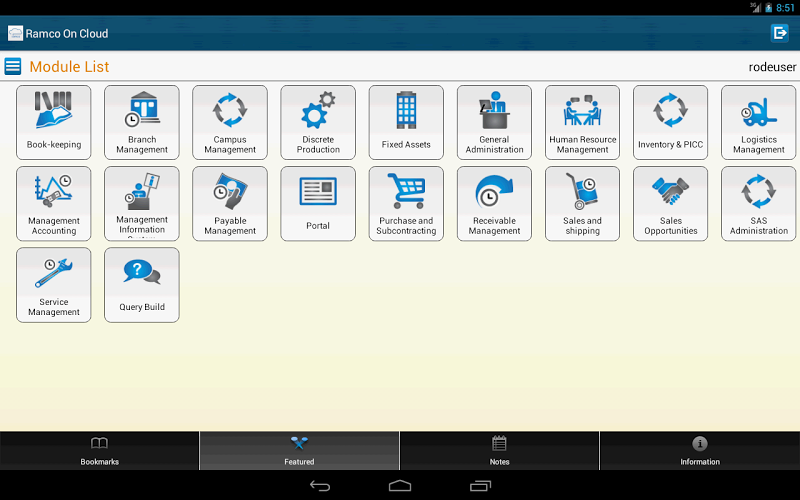Tap the Android recent apps button
800x500 pixels.
[480, 486]
